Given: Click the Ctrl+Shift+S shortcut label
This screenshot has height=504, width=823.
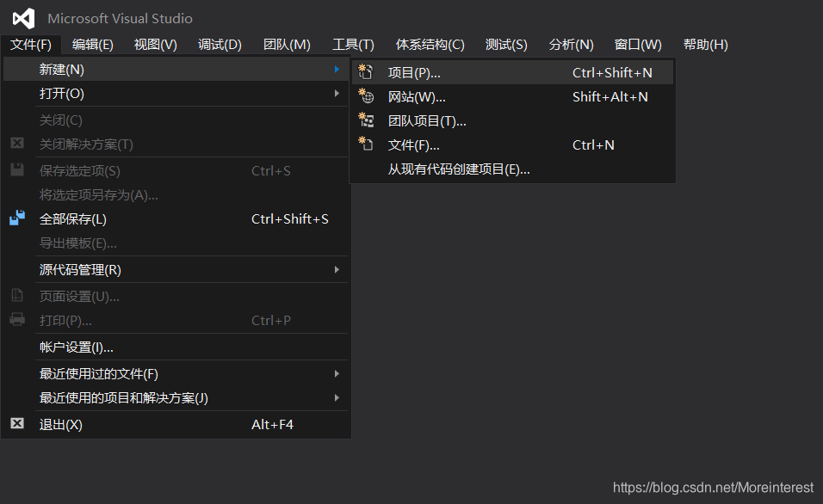Looking at the screenshot, I should 290,218.
